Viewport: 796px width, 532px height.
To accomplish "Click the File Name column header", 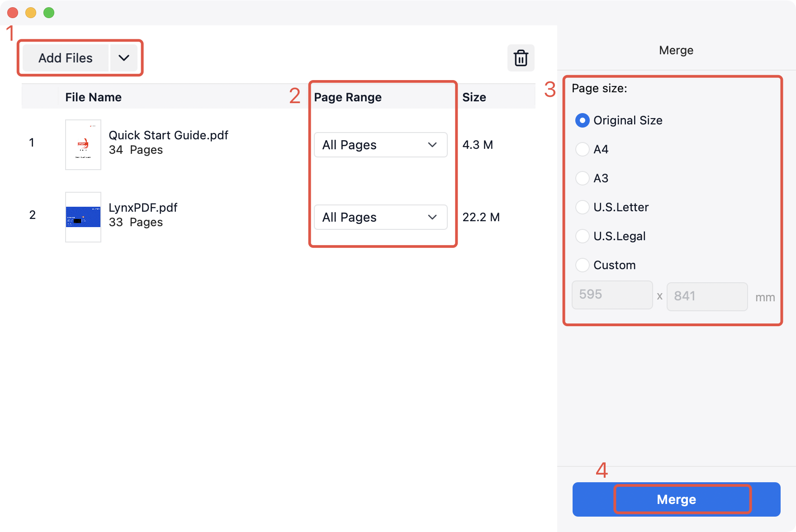I will [93, 97].
